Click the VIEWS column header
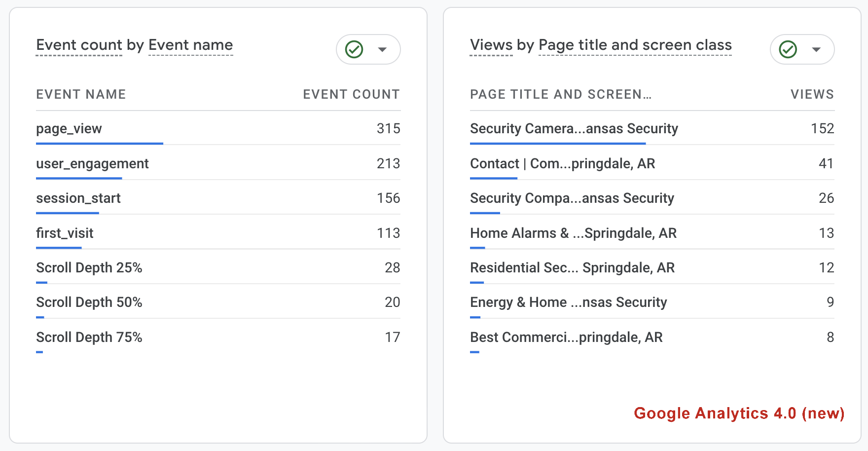 pyautogui.click(x=812, y=94)
